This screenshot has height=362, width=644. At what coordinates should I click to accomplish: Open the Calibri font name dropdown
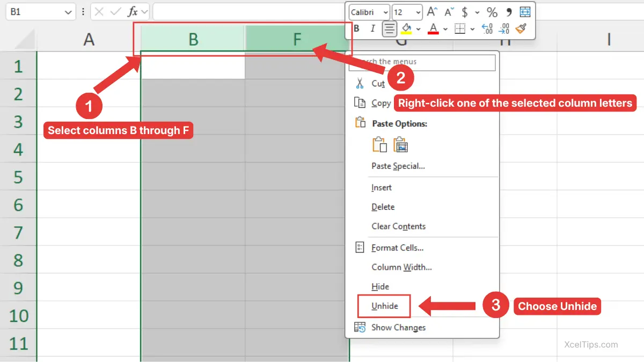tap(369, 12)
